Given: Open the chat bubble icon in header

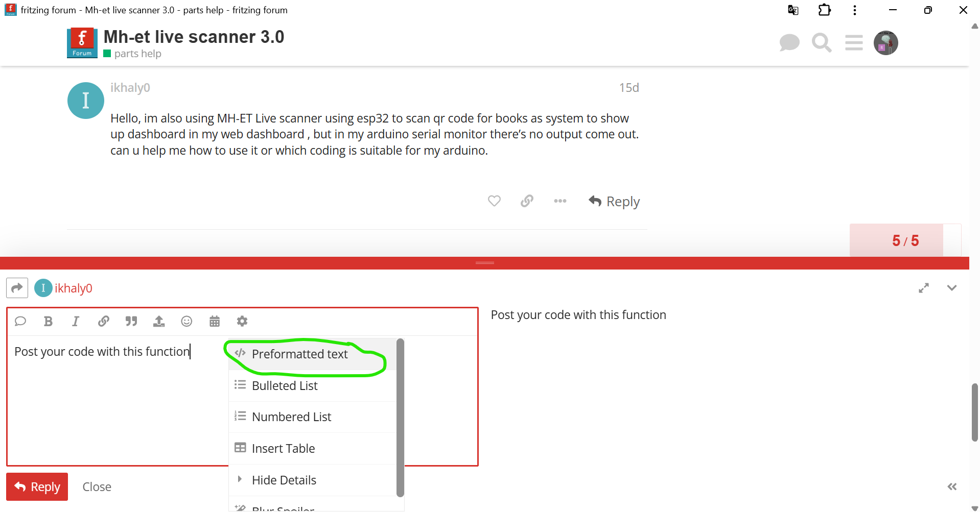Looking at the screenshot, I should 789,43.
